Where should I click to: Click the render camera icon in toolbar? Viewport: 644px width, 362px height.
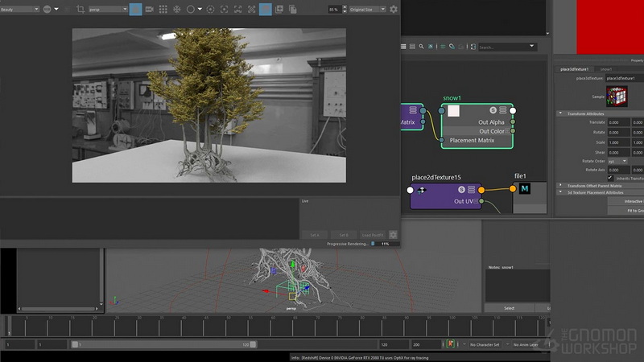tap(150, 9)
